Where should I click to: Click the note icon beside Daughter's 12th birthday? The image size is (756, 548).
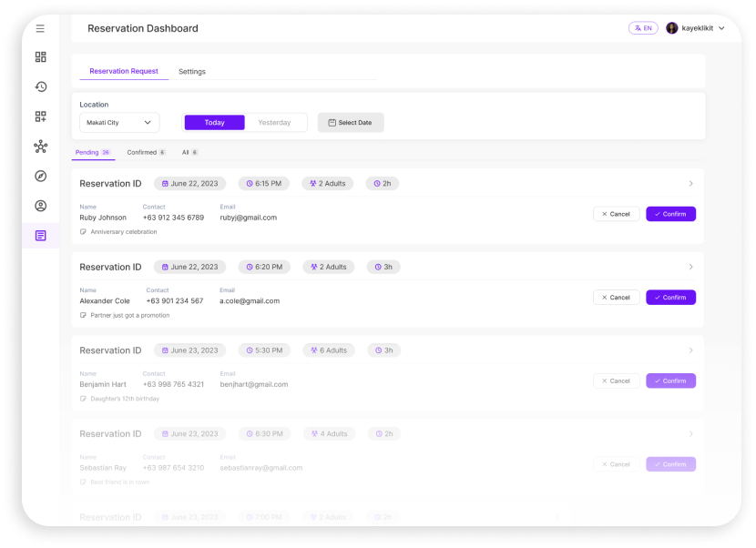[x=83, y=399]
